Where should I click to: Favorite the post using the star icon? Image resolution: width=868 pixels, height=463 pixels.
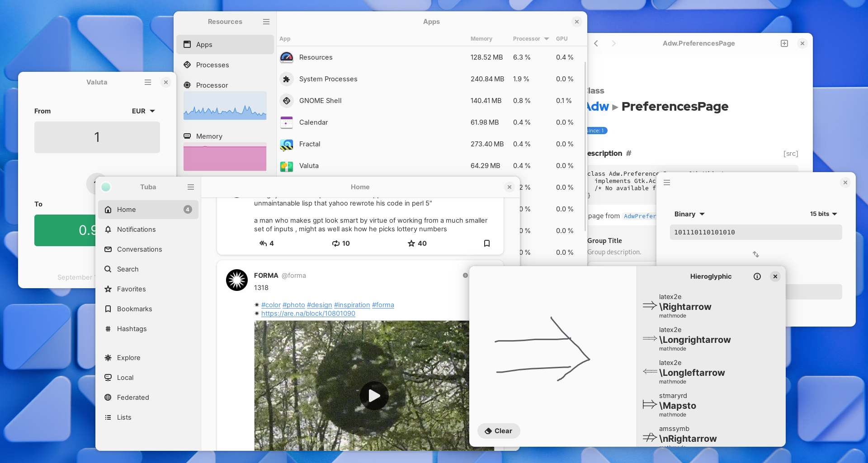411,243
